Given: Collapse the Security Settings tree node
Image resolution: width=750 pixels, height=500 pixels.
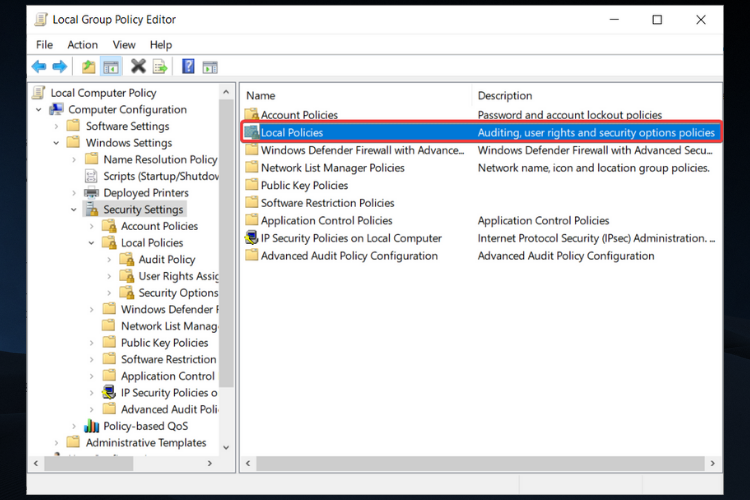Looking at the screenshot, I should (x=74, y=210).
